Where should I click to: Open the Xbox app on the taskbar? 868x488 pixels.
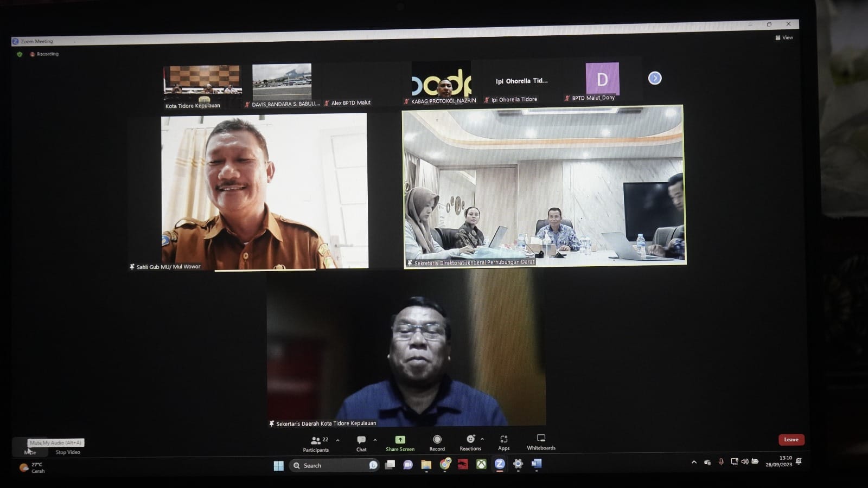[481, 464]
